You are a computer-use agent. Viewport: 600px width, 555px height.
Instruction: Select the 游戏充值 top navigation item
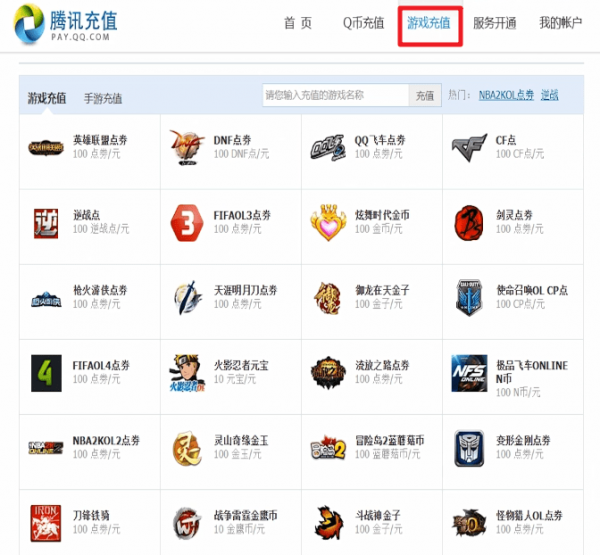click(x=429, y=23)
